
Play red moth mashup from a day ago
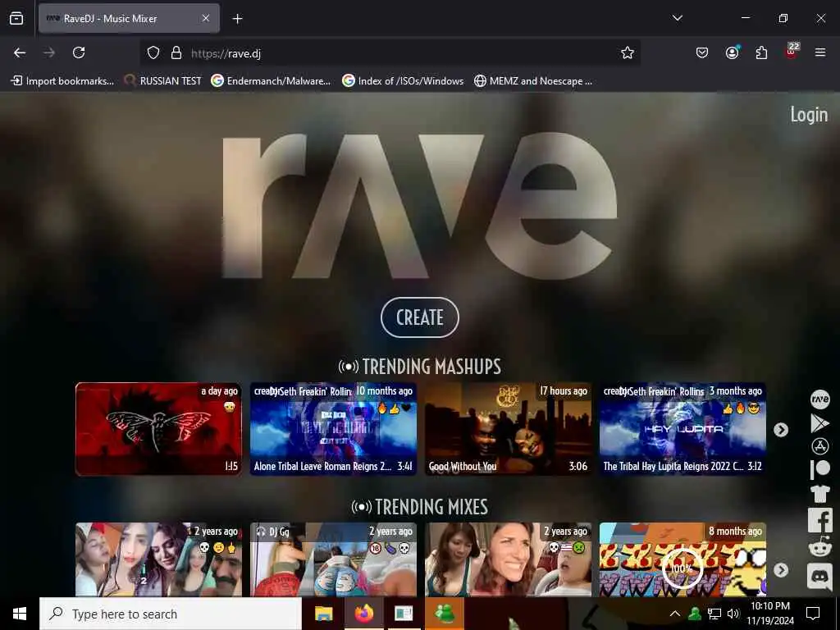coord(158,428)
